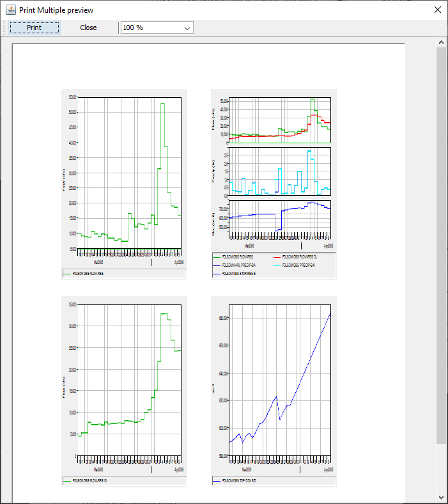This screenshot has width=448, height=504.
Task: Click blue TOP CON legend line bottom-right
Action: pos(217,481)
